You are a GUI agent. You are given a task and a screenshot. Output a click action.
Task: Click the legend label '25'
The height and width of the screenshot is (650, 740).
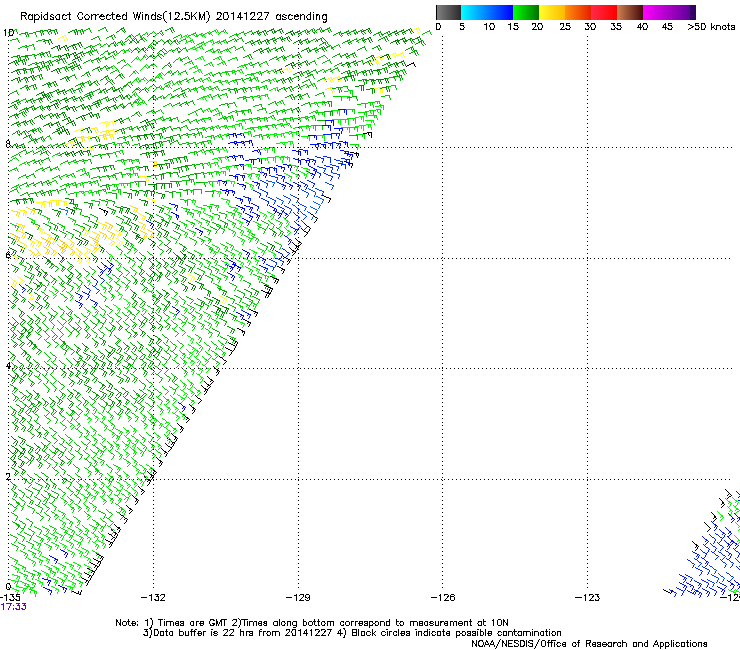coord(565,27)
